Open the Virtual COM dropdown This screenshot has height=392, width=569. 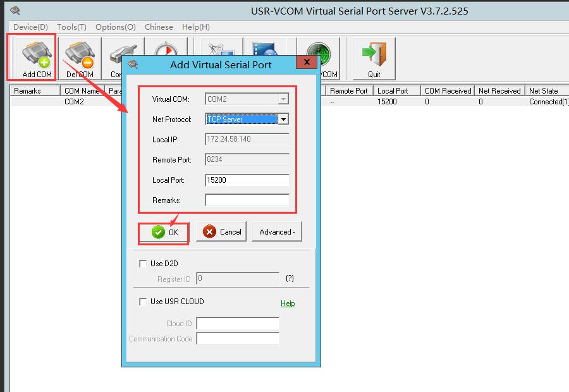283,99
